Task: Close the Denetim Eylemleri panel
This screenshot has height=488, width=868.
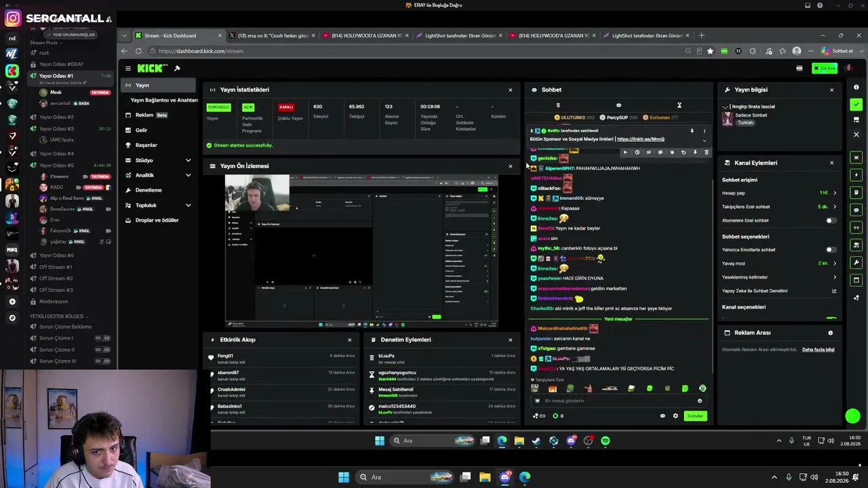Action: coord(511,340)
